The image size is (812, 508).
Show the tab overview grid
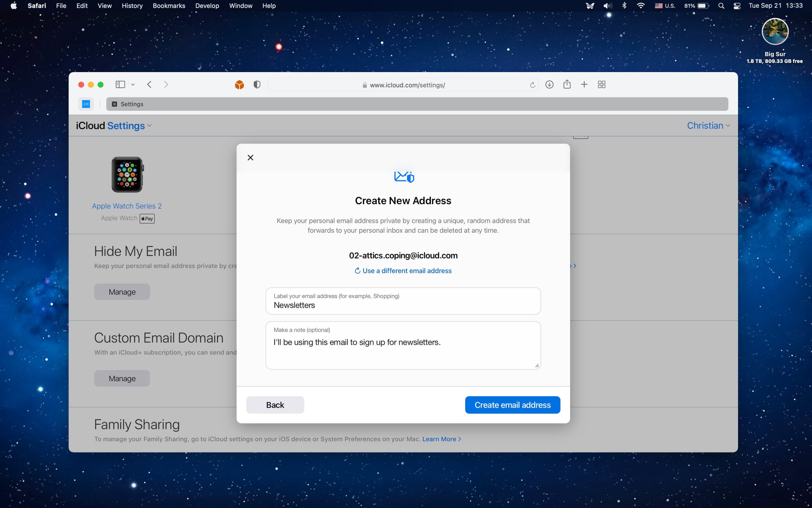coord(602,84)
